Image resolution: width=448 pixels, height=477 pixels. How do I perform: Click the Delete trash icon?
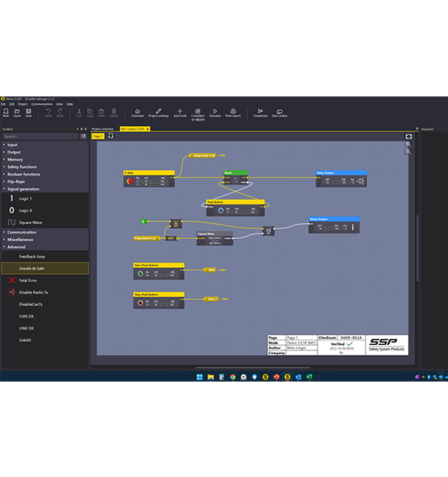pos(114,112)
